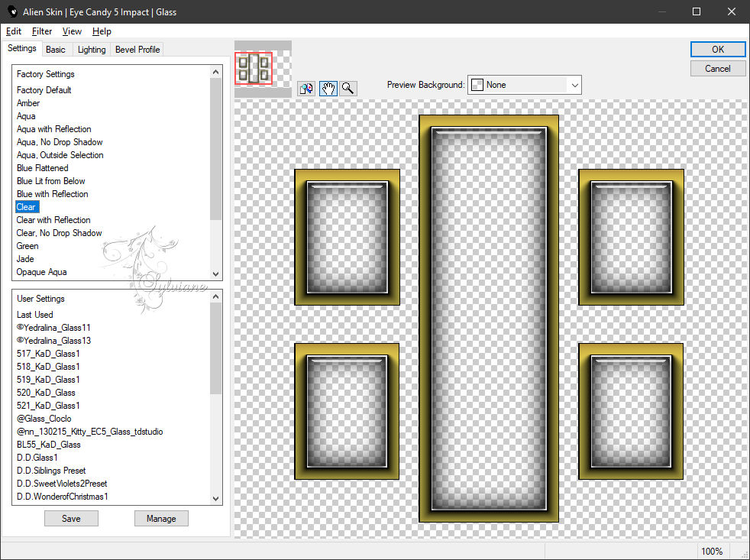The height and width of the screenshot is (560, 750).
Task: Select D.D.SweetViolets2Preset user setting
Action: click(x=62, y=483)
